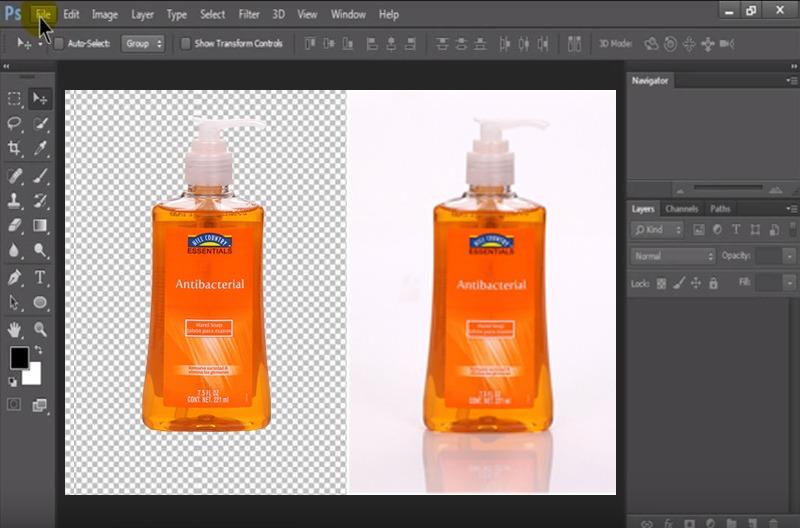Enable Show Transform Controls checkbox
The image size is (800, 528).
[186, 44]
